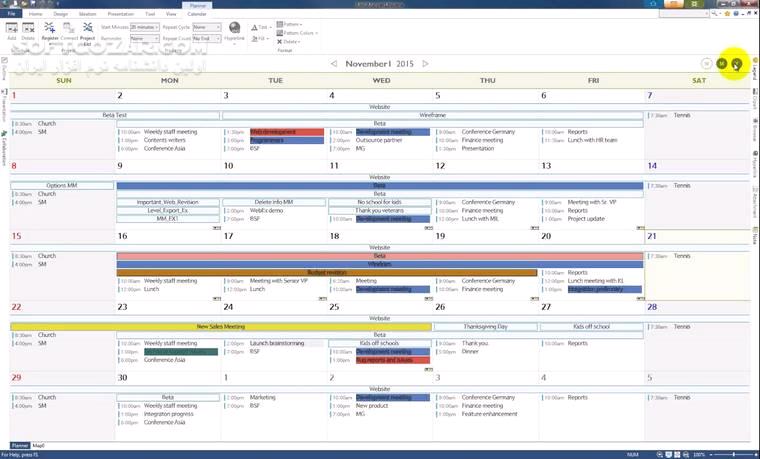This screenshot has height=459, width=760.
Task: Click the Add schedule icon
Action: pyautogui.click(x=12, y=29)
